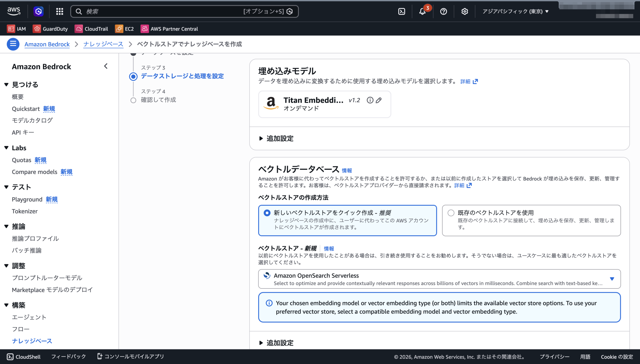Open settings gear in top navigation
The height and width of the screenshot is (364, 640).
tap(464, 11)
